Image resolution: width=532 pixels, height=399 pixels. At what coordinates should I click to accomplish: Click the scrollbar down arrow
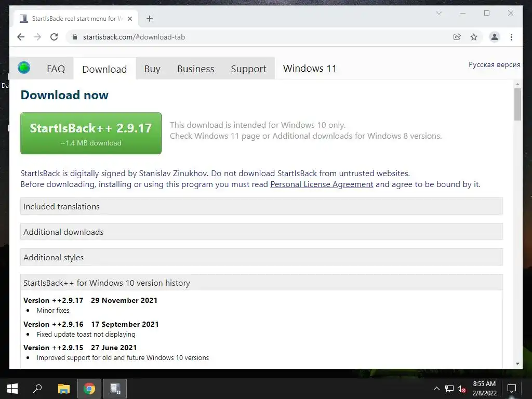pyautogui.click(x=517, y=364)
